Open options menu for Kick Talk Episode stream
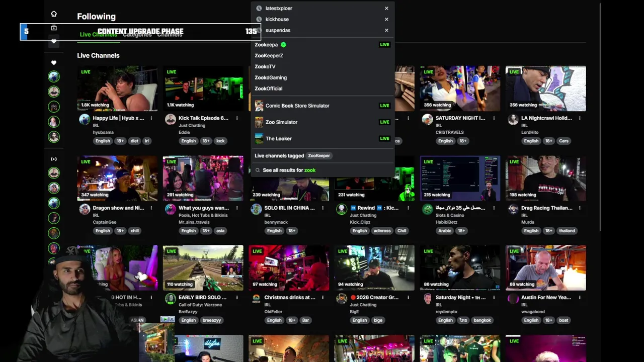 tap(236, 118)
